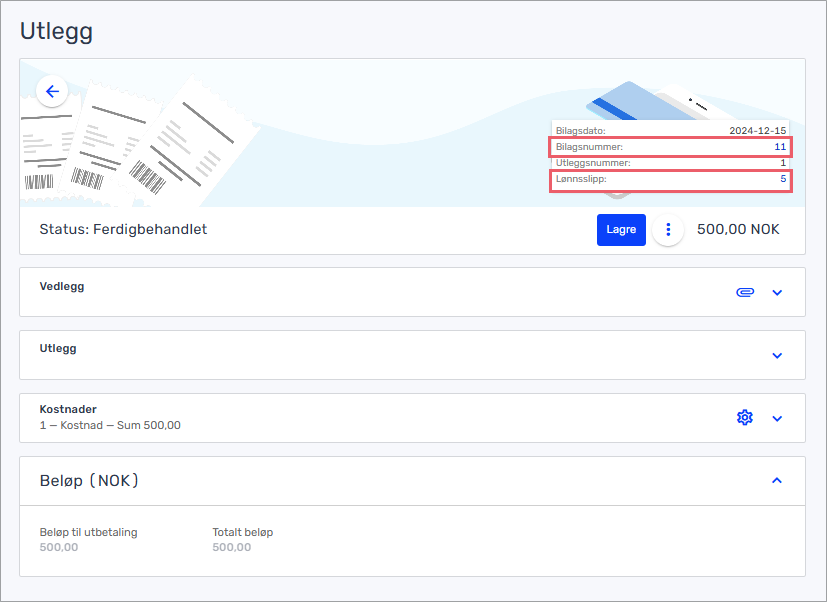Screen dimensions: 827x602
Task: Click the Lønnsslipp value 5
Action: [782, 180]
